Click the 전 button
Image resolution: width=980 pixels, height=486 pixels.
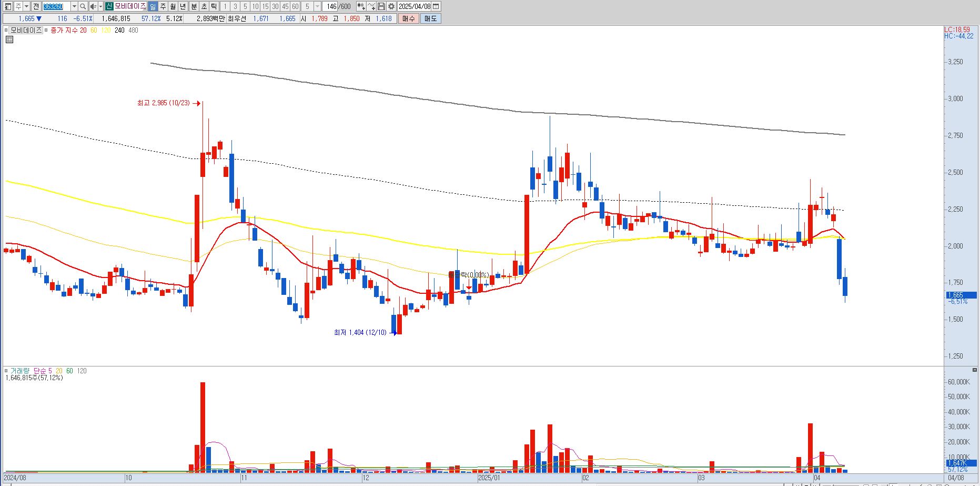(x=36, y=6)
